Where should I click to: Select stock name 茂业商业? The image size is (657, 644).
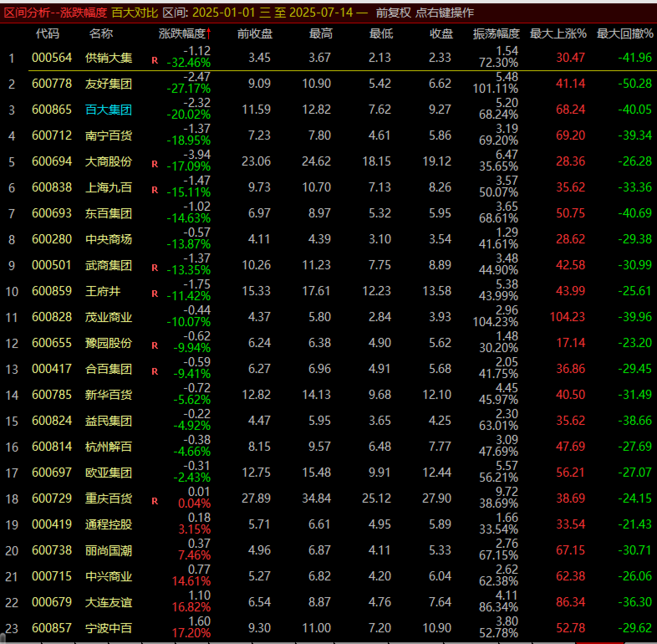click(x=109, y=317)
